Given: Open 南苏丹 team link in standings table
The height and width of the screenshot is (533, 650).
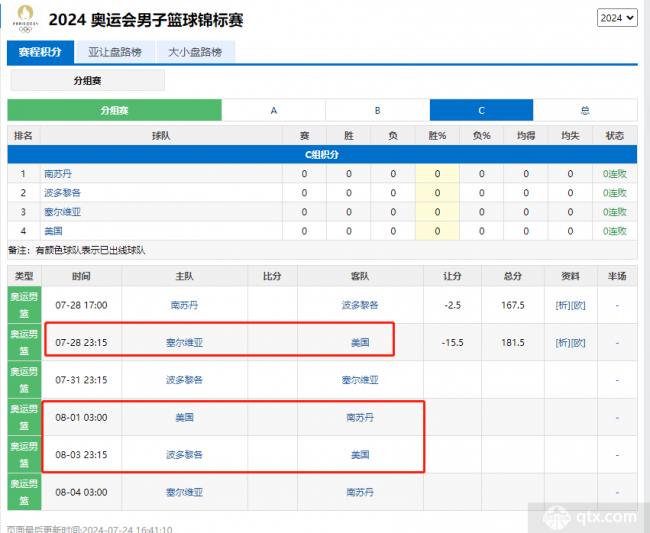Looking at the screenshot, I should (x=58, y=174).
